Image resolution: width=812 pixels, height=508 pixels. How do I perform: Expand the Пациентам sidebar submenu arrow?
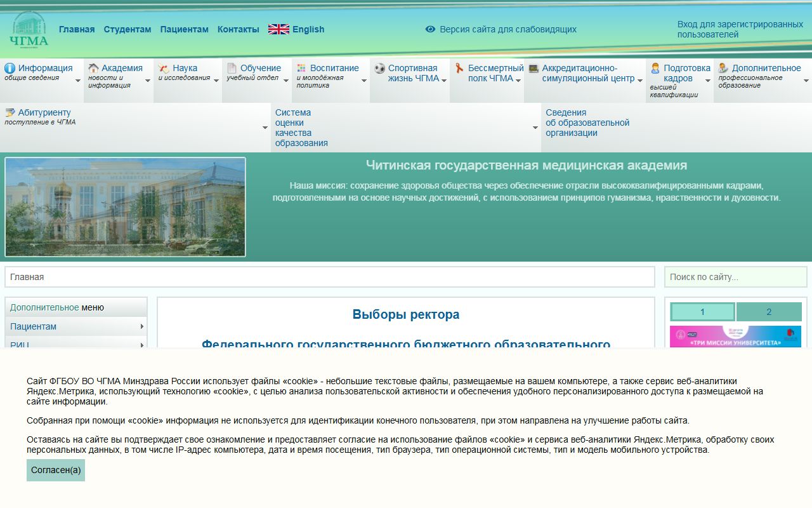142,326
